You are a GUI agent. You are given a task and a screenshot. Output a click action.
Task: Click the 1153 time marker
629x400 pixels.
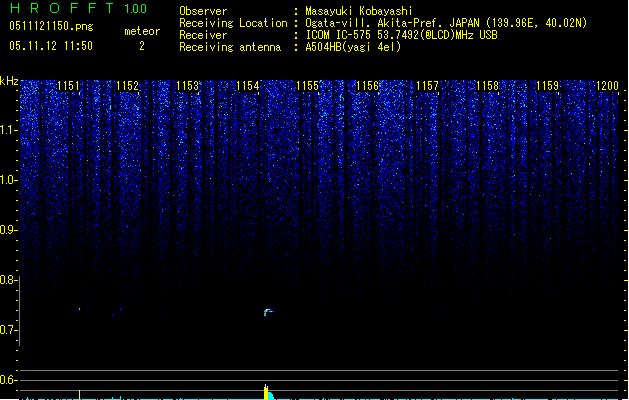click(188, 85)
